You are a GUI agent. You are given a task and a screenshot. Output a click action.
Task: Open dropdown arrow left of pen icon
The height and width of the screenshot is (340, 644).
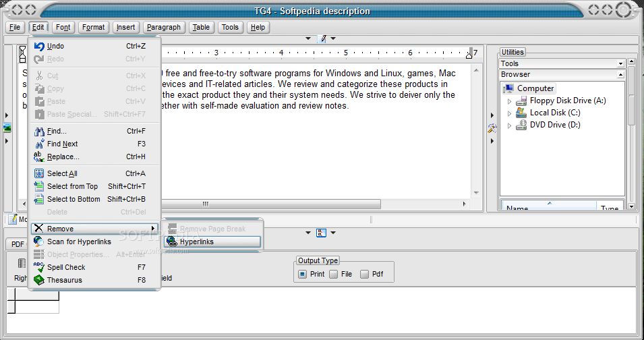click(308, 38)
